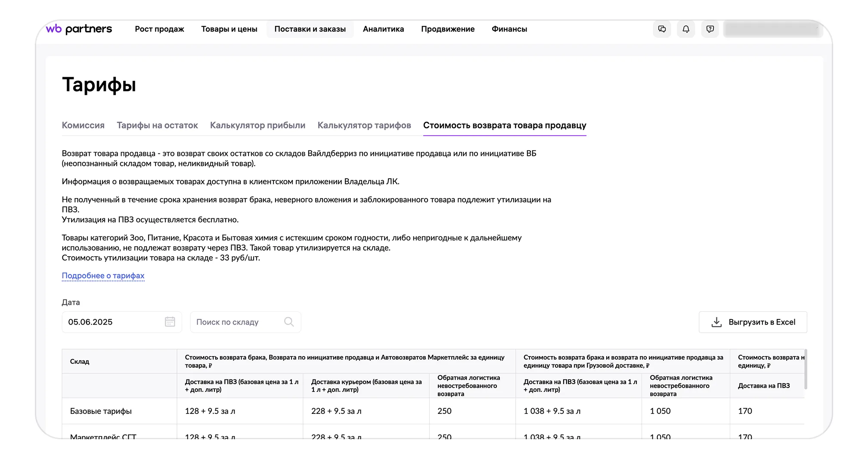Click the magnifier icon in warehouse search

pos(289,322)
